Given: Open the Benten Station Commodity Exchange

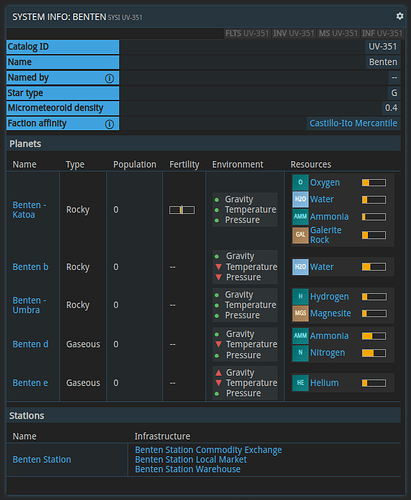Looking at the screenshot, I should tap(208, 450).
